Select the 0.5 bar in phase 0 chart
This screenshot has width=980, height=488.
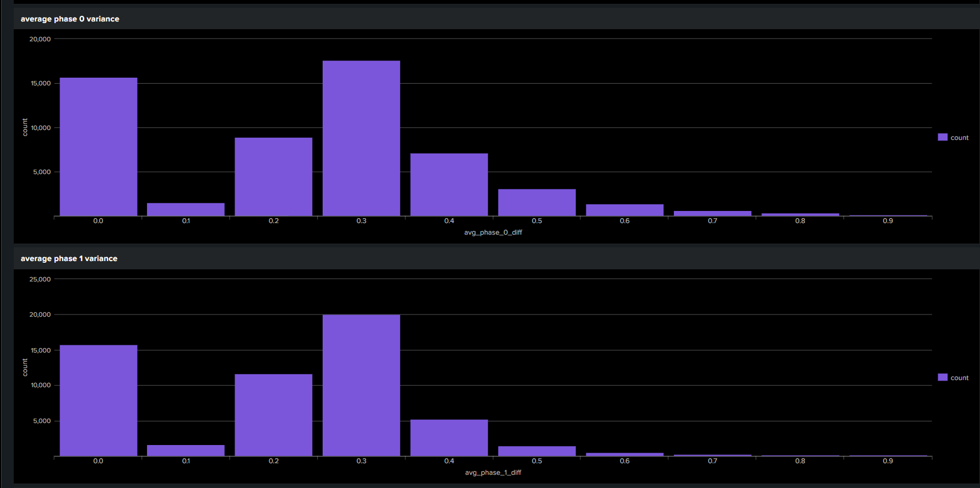coord(537,203)
